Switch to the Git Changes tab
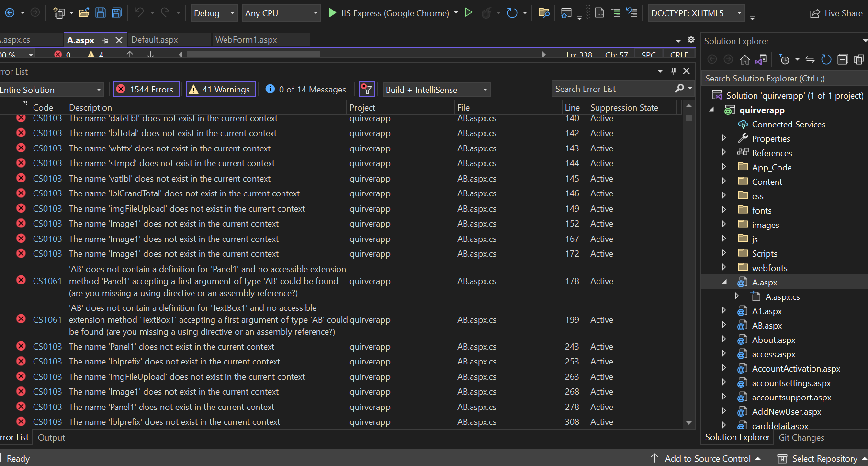This screenshot has width=868, height=466. point(801,437)
